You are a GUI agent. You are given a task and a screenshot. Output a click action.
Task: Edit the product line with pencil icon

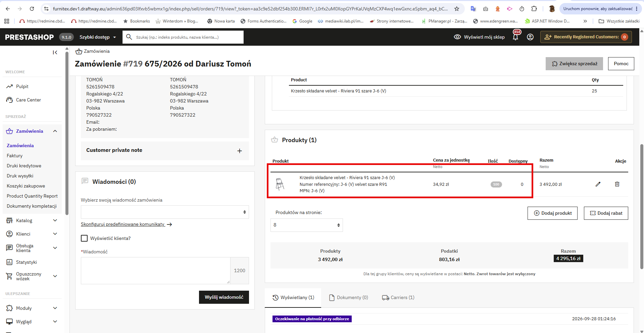tap(598, 184)
